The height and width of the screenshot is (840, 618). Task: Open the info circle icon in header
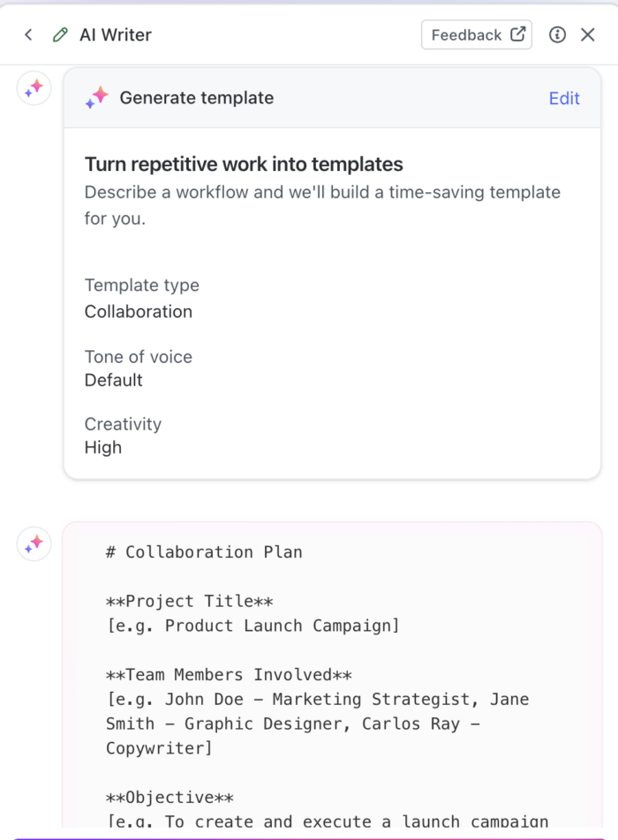pyautogui.click(x=557, y=35)
